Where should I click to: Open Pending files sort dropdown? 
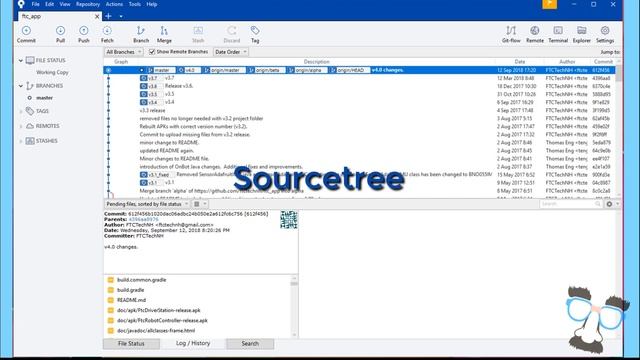tap(147, 204)
